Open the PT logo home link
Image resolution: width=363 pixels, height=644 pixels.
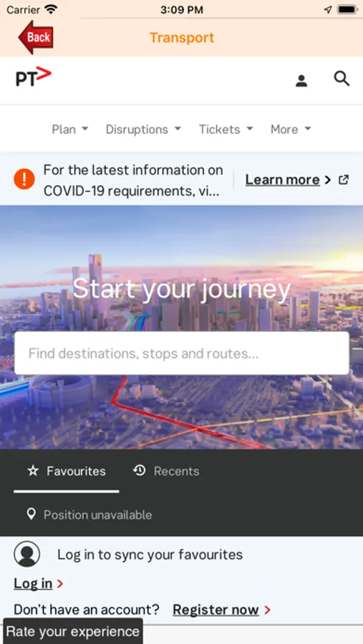pyautogui.click(x=34, y=77)
